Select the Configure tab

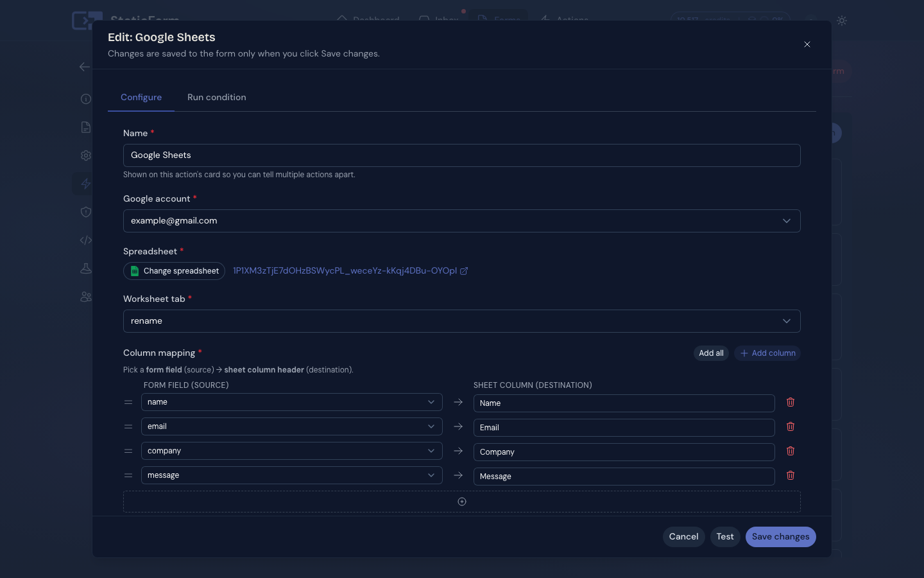(141, 97)
